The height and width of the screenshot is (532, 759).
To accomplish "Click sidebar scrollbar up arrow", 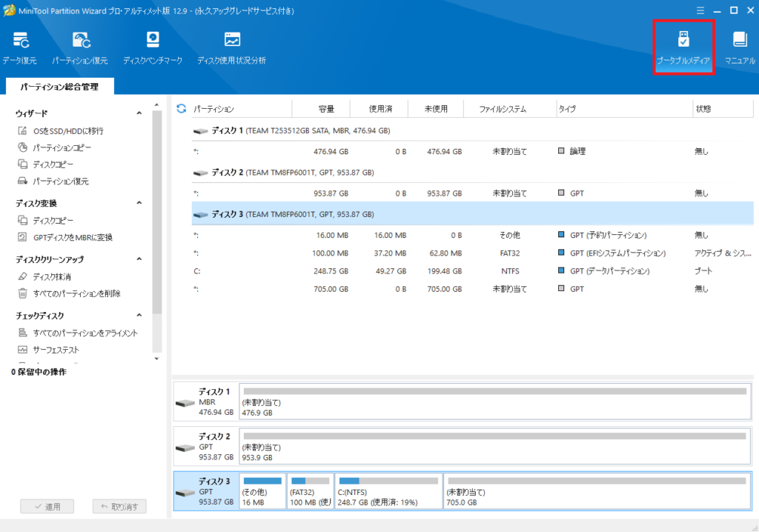I will click(x=156, y=104).
